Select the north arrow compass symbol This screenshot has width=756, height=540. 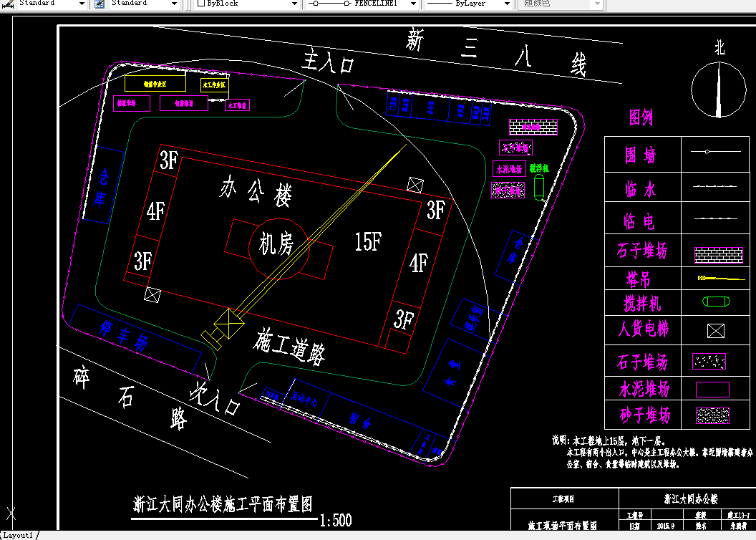pos(718,90)
